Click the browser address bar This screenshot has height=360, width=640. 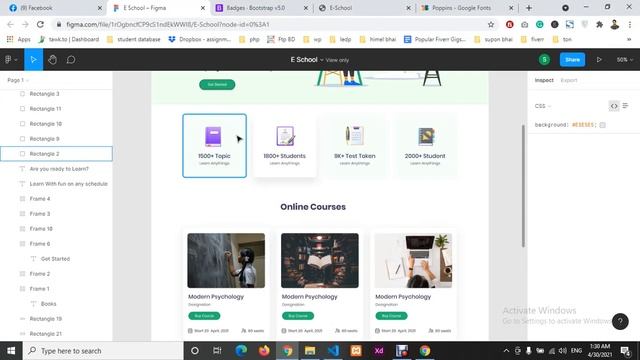coord(269,24)
